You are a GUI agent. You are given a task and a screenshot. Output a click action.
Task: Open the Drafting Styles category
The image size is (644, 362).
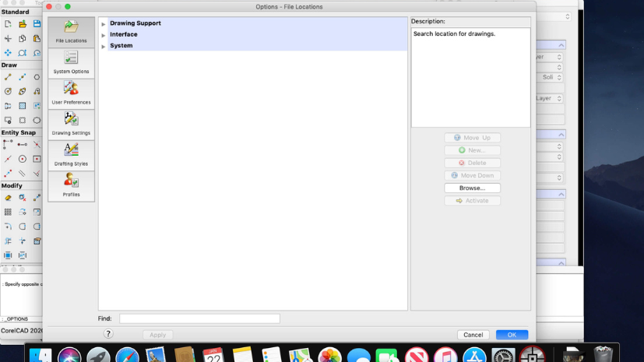click(x=71, y=155)
